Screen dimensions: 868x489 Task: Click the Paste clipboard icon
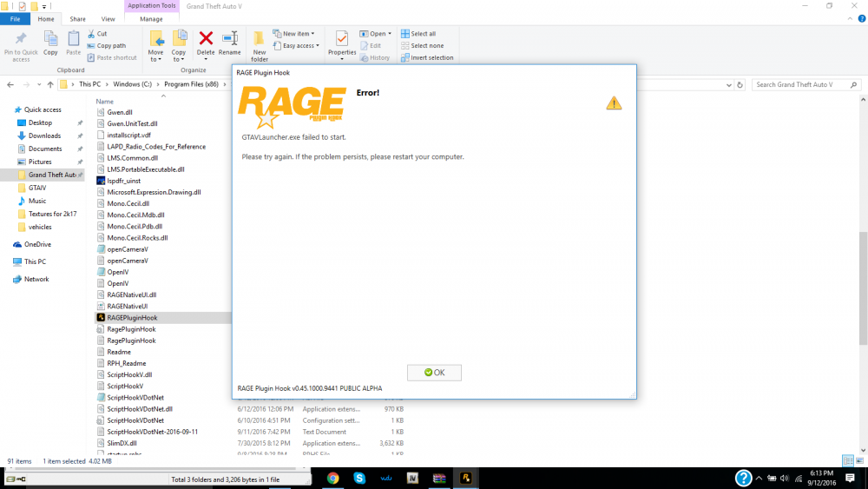click(x=74, y=39)
